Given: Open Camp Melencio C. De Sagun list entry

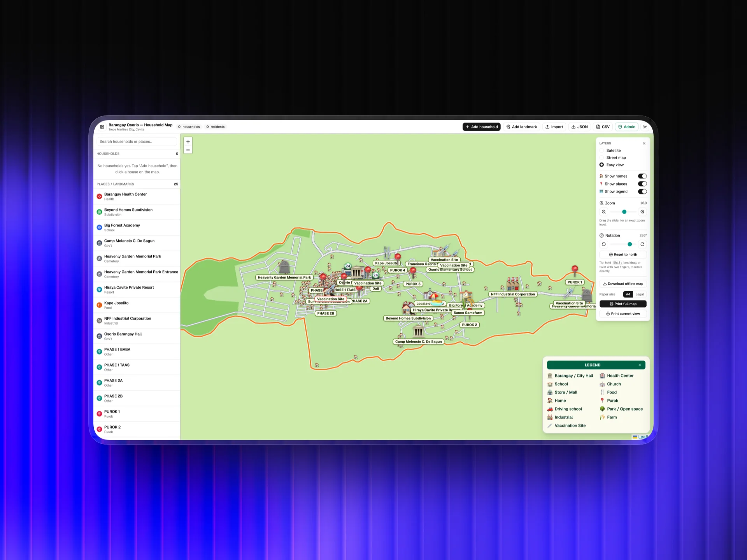Looking at the screenshot, I should tap(137, 243).
